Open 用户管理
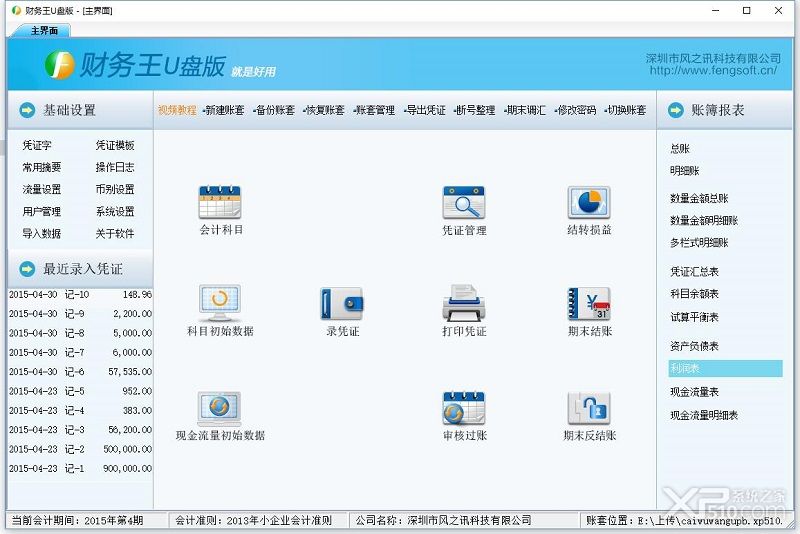 [41, 212]
